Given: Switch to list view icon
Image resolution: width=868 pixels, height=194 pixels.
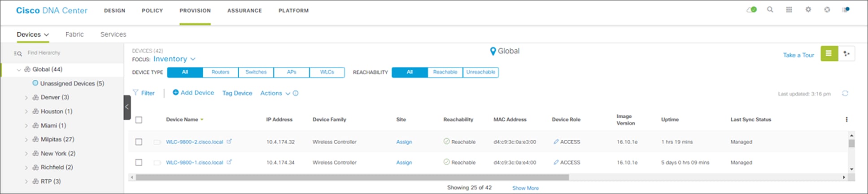Looking at the screenshot, I should [x=829, y=54].
